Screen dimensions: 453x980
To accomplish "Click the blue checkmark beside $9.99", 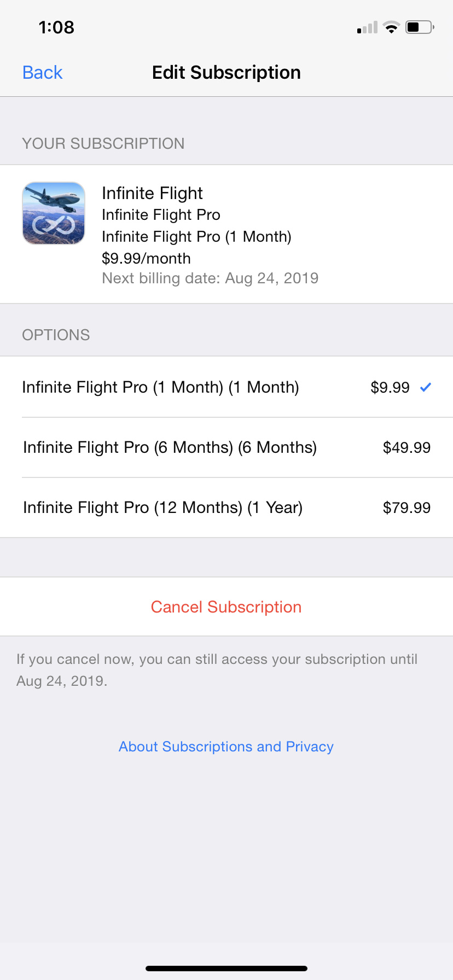I will pos(426,388).
